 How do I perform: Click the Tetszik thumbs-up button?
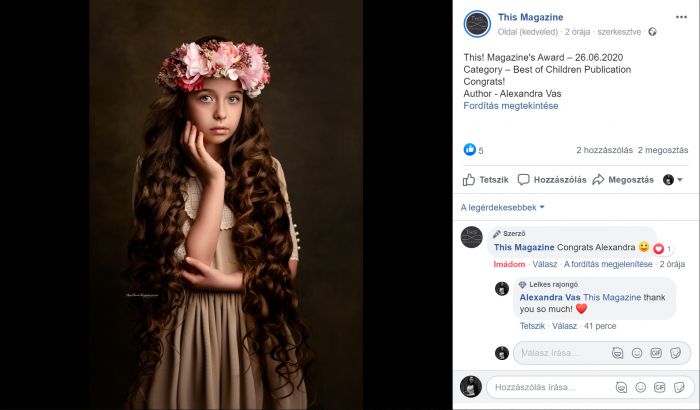(x=485, y=180)
